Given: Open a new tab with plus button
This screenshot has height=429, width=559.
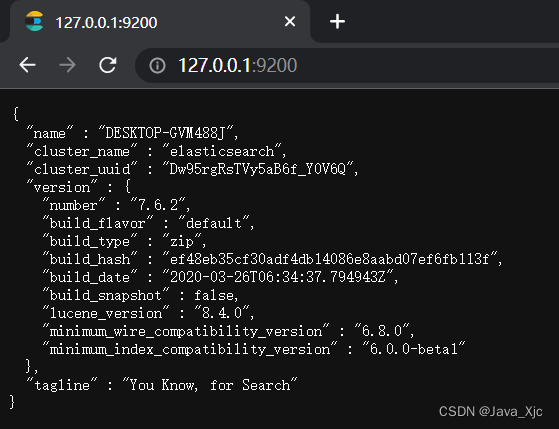Looking at the screenshot, I should coord(337,22).
